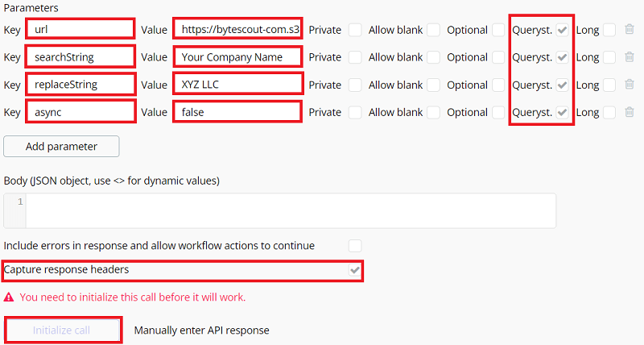The width and height of the screenshot is (644, 345).
Task: Click inside the Body JSON editor
Action: (x=290, y=210)
